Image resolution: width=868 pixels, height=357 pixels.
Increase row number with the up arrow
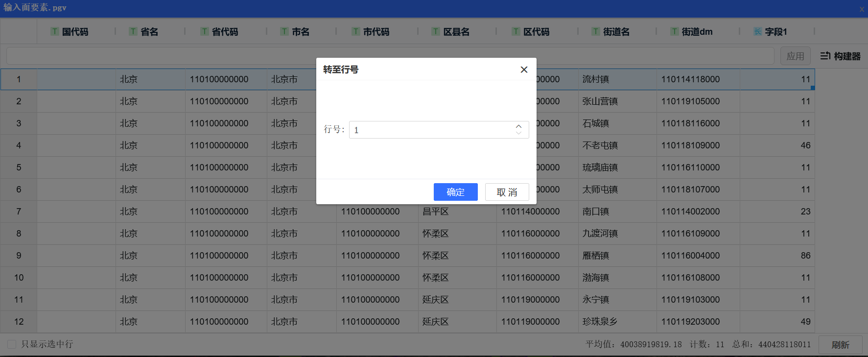(519, 126)
